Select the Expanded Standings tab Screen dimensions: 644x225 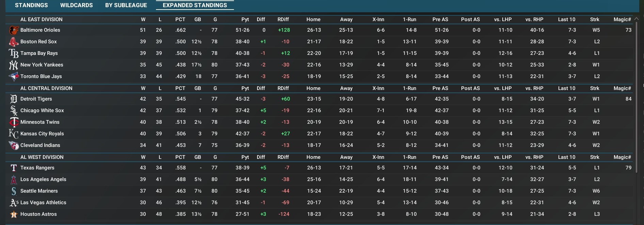point(195,5)
